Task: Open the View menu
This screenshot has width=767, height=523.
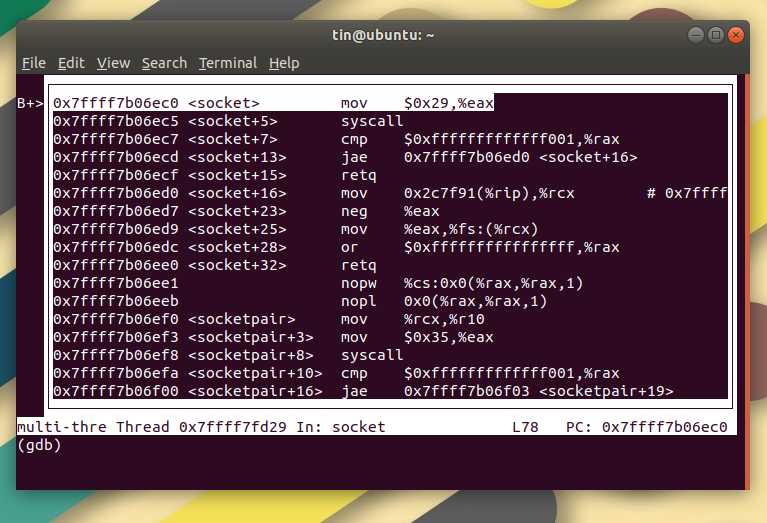Action: pos(113,63)
